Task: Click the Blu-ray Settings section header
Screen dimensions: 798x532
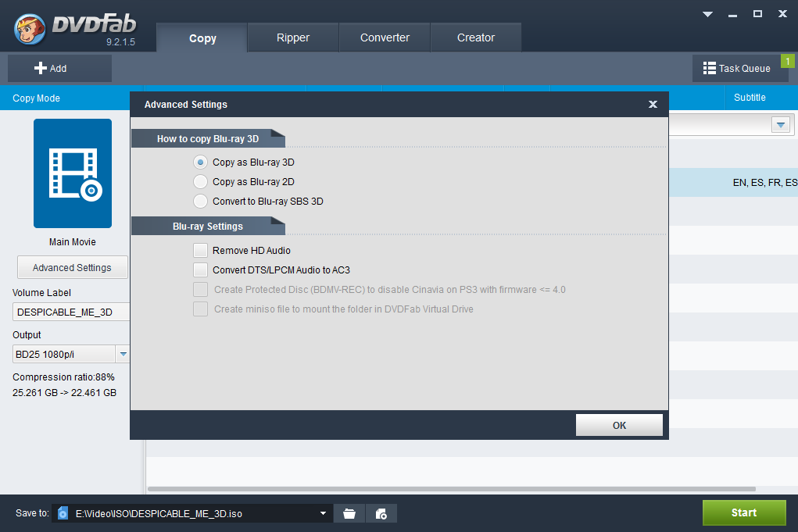Action: click(208, 227)
